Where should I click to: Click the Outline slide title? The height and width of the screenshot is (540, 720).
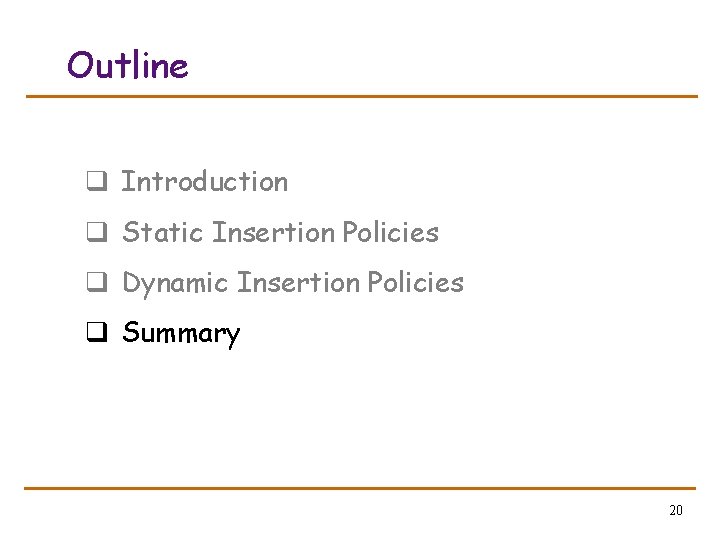click(x=127, y=66)
